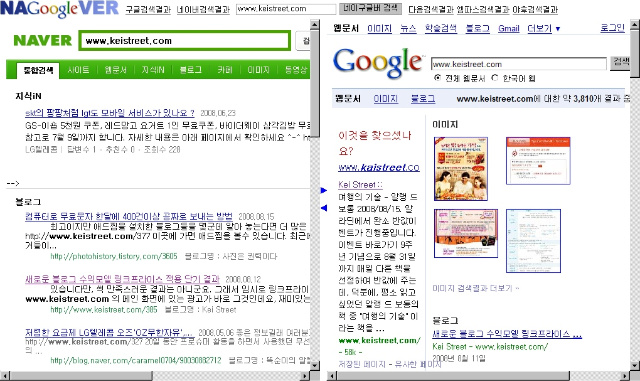This screenshot has width=640, height=381.
Task: Open Google 블로그 link in top bar
Action: tap(478, 28)
